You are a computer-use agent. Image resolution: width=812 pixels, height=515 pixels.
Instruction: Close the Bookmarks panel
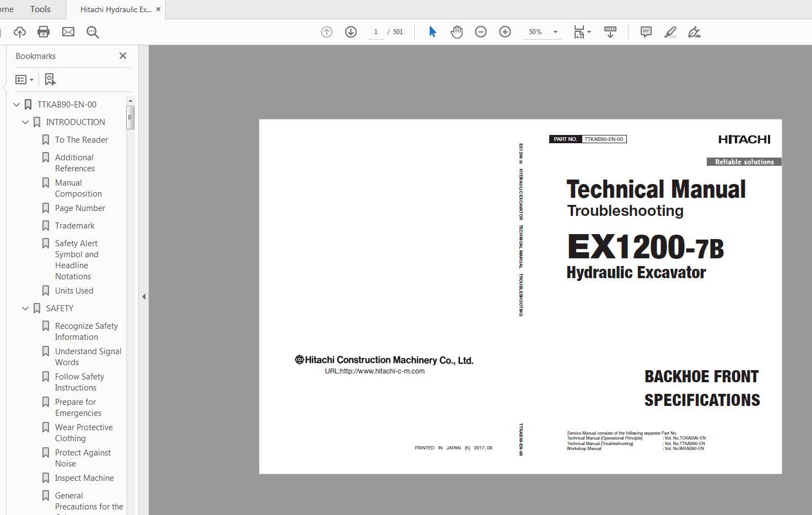[123, 56]
